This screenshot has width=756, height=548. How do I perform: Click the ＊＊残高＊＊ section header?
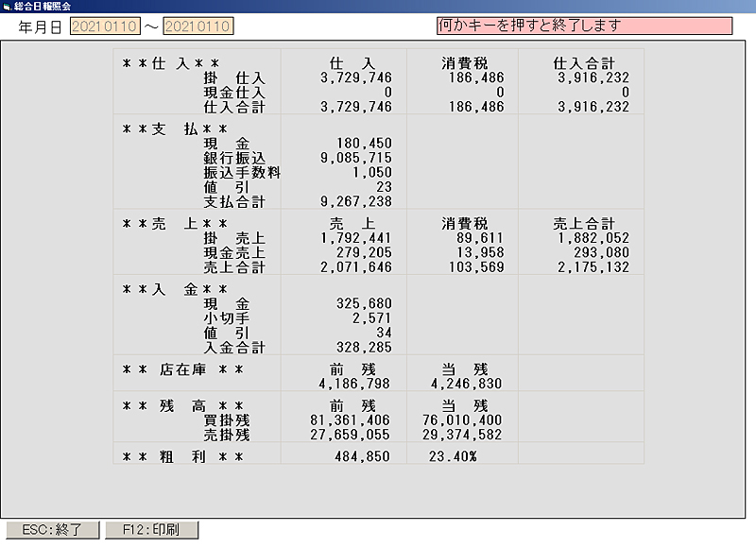183,405
